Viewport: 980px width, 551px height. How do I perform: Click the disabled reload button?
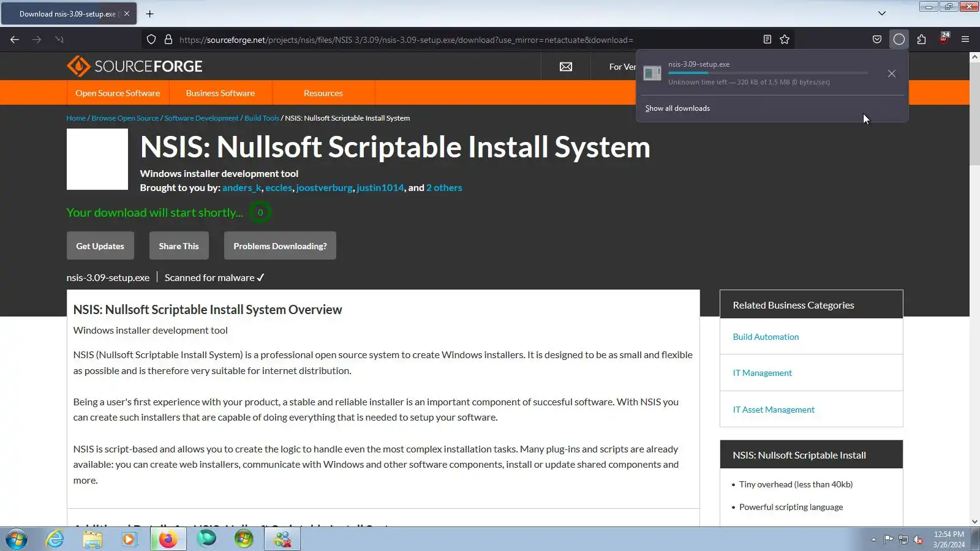pyautogui.click(x=59, y=40)
